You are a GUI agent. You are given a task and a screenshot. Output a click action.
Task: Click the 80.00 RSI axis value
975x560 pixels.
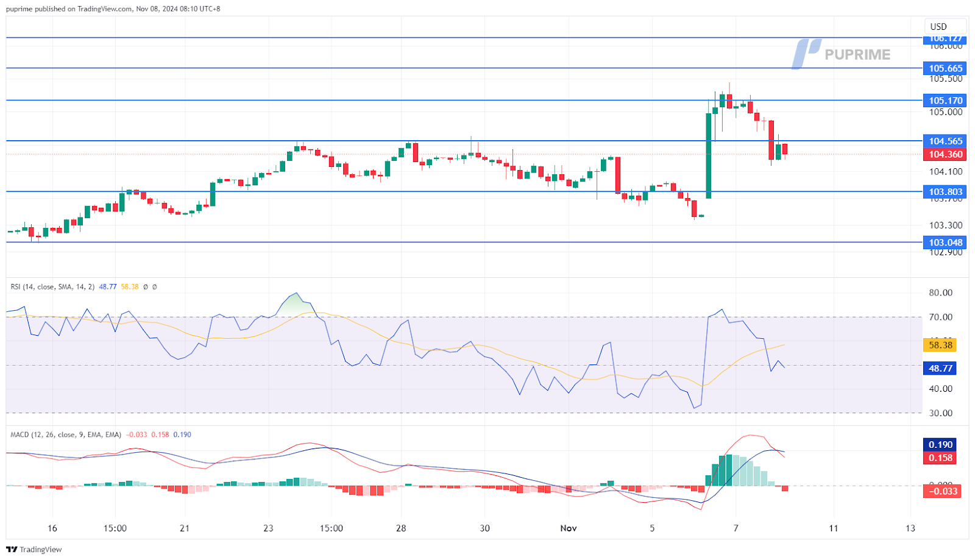pos(940,292)
